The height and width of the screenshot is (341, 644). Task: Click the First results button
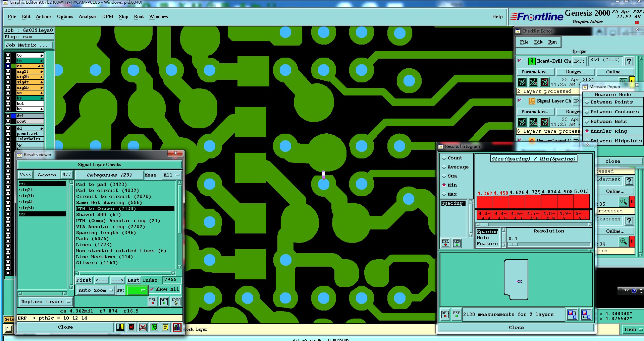pyautogui.click(x=84, y=280)
